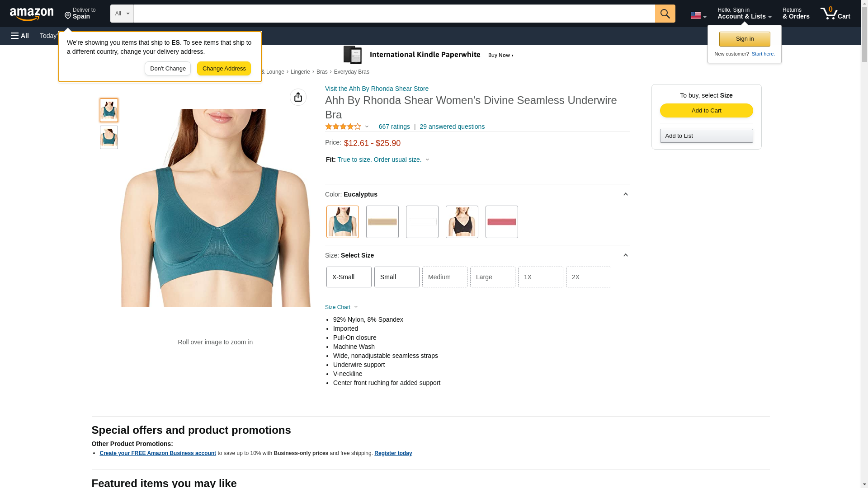The image size is (868, 488).
Task: Click the star rating icons
Action: pos(343,127)
